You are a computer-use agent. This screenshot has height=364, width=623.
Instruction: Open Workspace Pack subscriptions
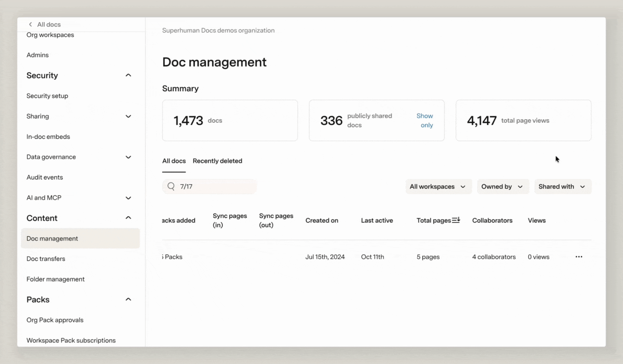[x=71, y=340]
